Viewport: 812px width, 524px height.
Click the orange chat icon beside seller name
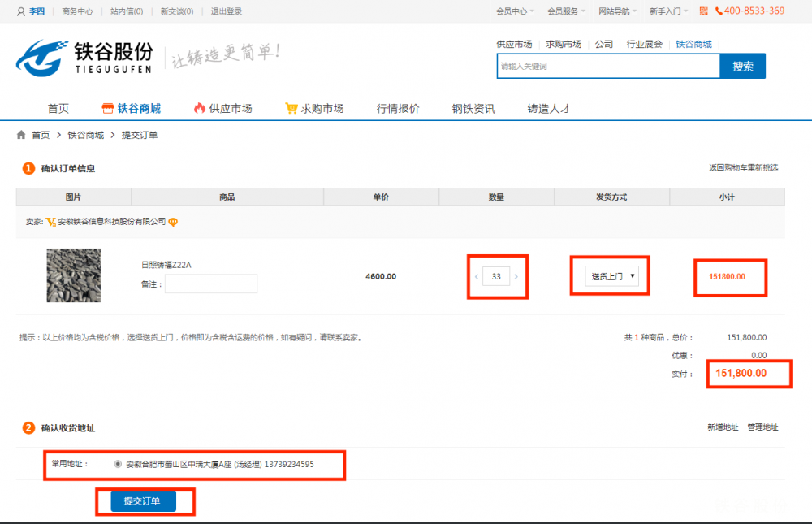pyautogui.click(x=173, y=222)
